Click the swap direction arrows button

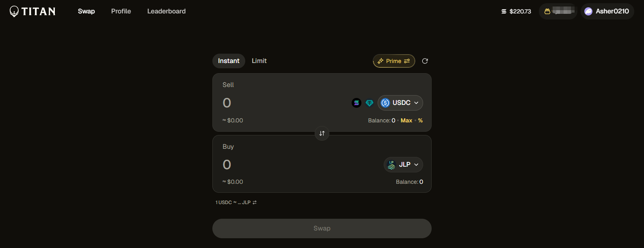[322, 133]
